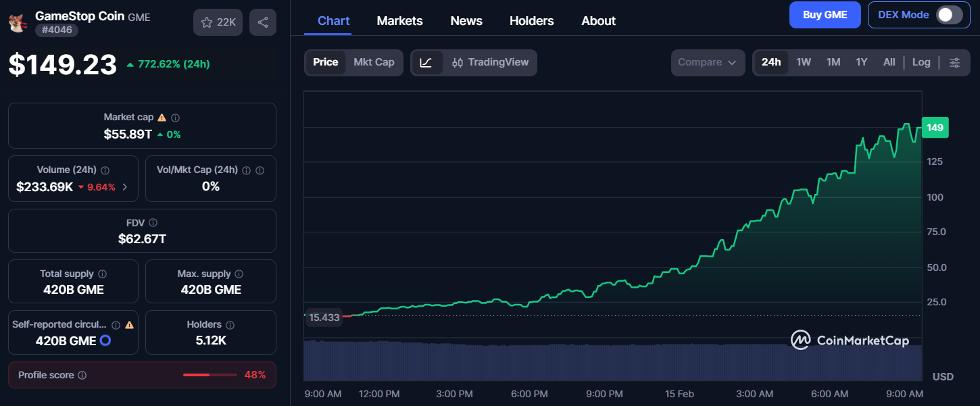Image resolution: width=980 pixels, height=406 pixels.
Task: Select 1W time range
Action: click(804, 62)
